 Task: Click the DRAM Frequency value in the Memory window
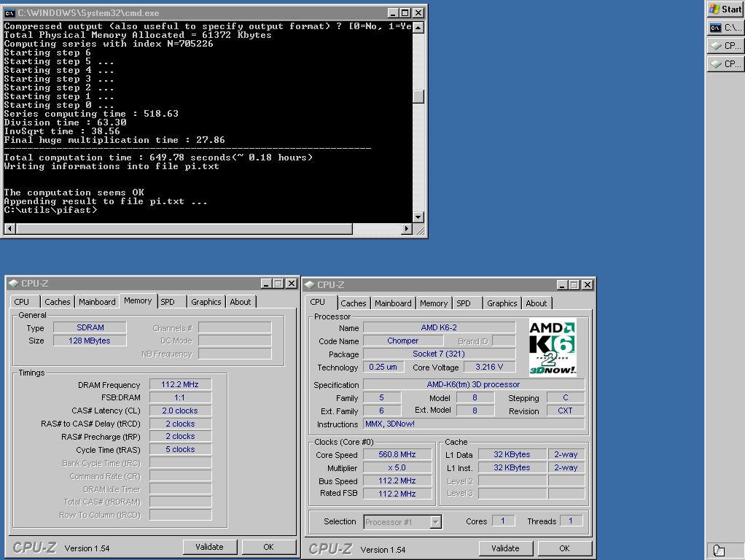point(180,384)
